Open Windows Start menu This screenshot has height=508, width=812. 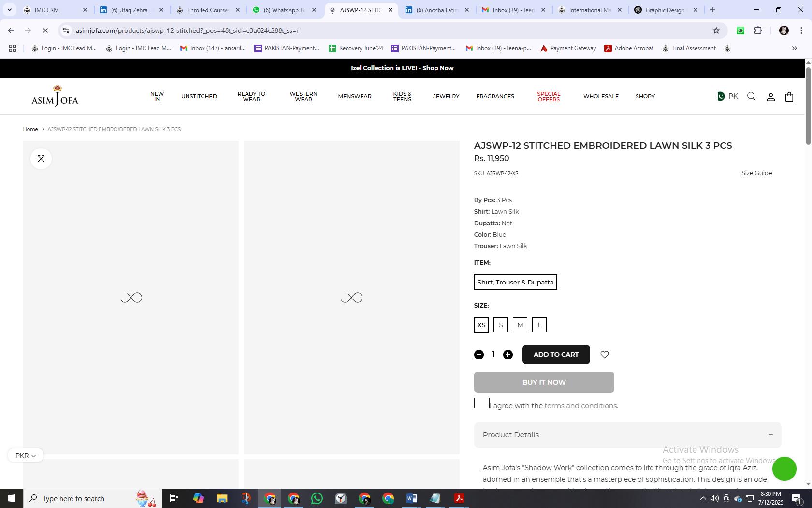(x=12, y=498)
